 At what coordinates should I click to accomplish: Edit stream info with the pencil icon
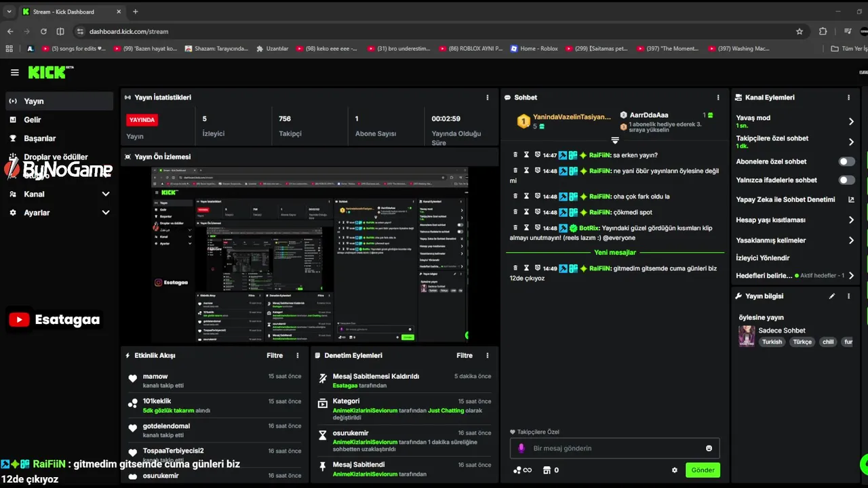(x=832, y=296)
